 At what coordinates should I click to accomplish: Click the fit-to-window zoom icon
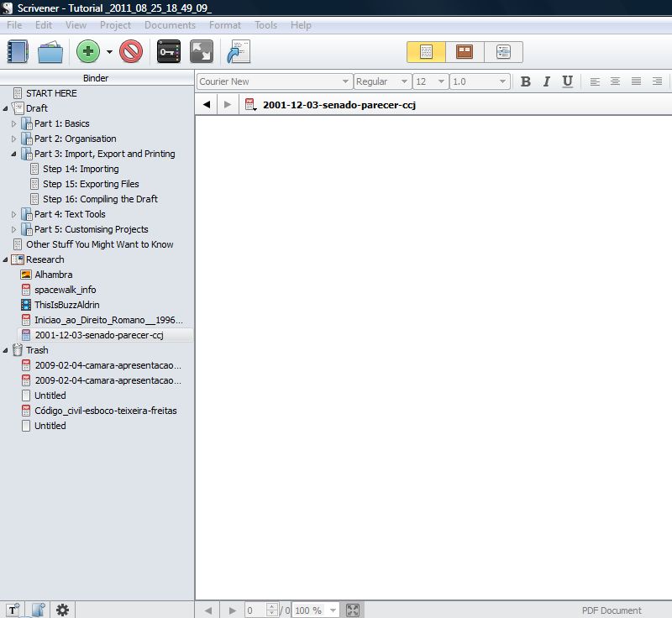[x=353, y=610]
